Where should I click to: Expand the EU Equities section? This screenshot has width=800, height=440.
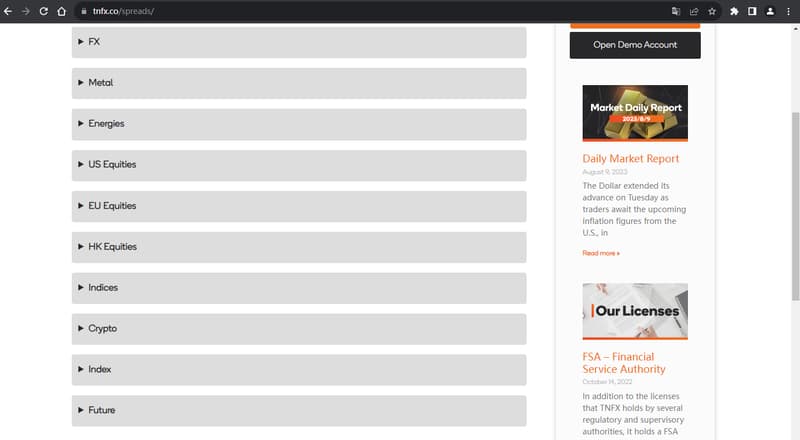[299, 206]
